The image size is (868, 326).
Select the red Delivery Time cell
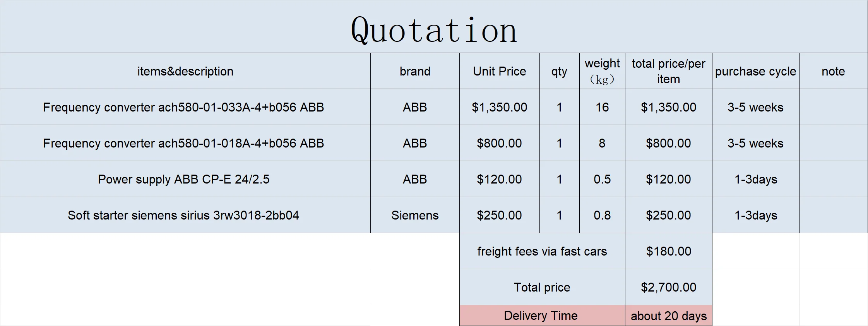542,316
